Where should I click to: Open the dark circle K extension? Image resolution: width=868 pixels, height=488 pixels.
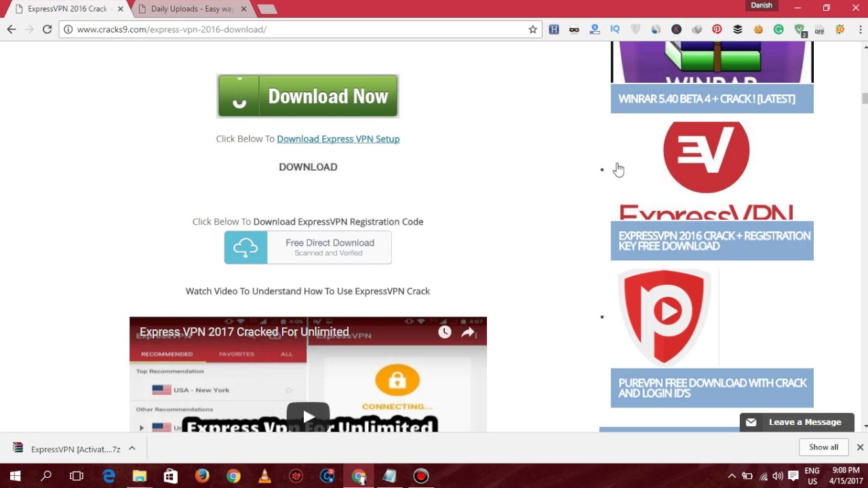676,29
